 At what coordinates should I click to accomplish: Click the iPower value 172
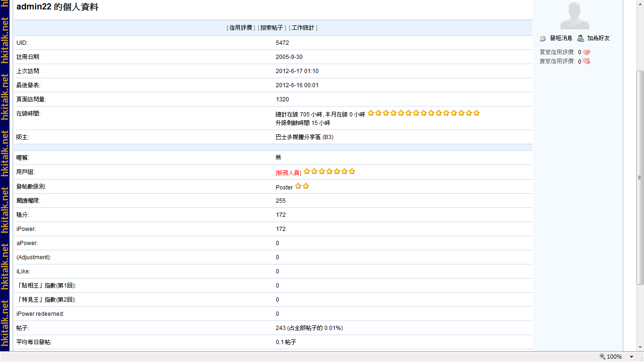[x=281, y=229]
